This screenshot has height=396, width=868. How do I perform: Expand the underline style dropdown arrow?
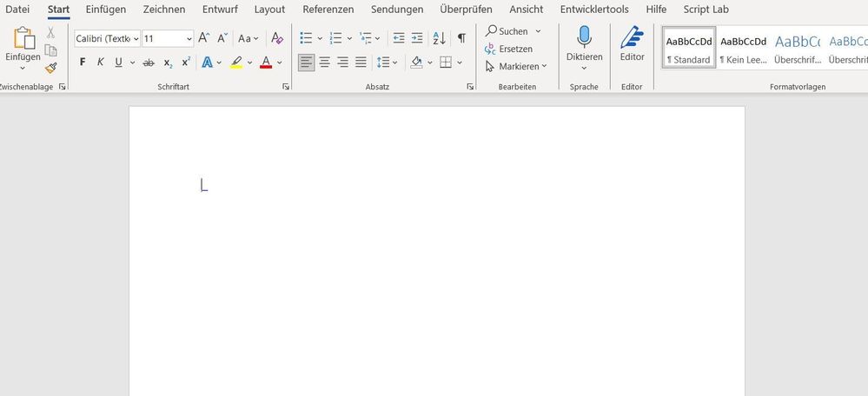[x=132, y=63]
